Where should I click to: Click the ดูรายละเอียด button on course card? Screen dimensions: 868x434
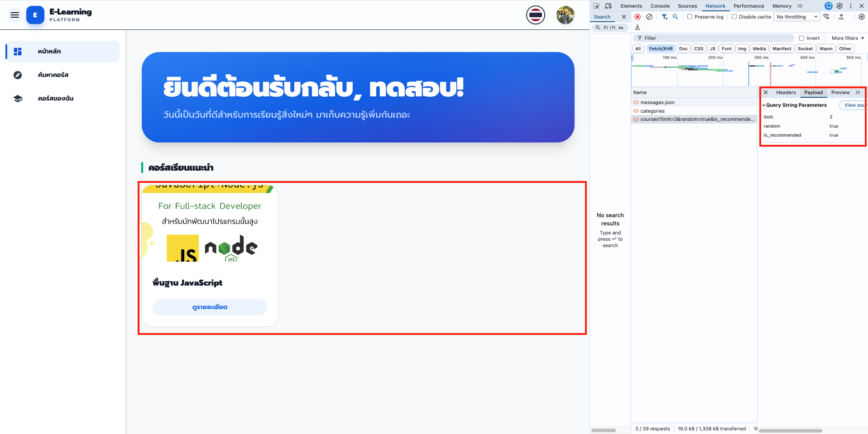pos(210,307)
